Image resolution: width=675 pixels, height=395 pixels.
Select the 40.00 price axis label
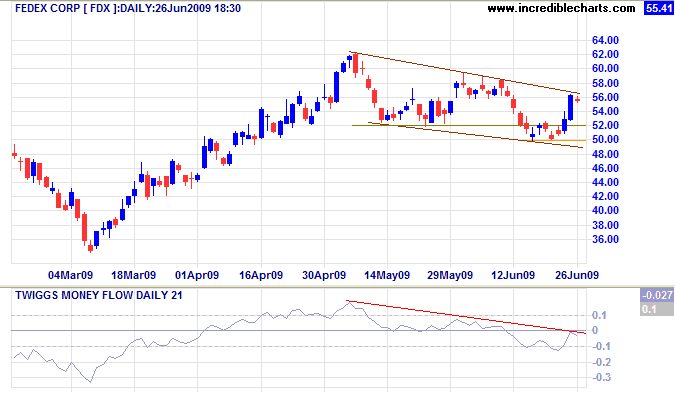point(605,210)
